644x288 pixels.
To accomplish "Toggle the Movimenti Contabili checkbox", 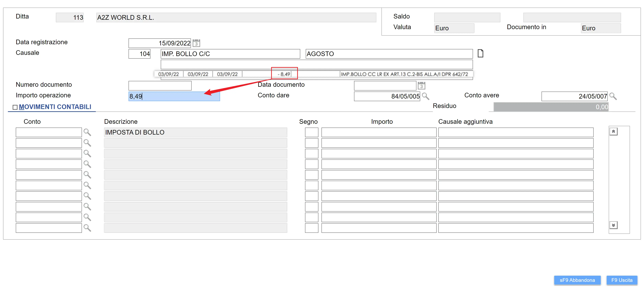I will pyautogui.click(x=15, y=107).
